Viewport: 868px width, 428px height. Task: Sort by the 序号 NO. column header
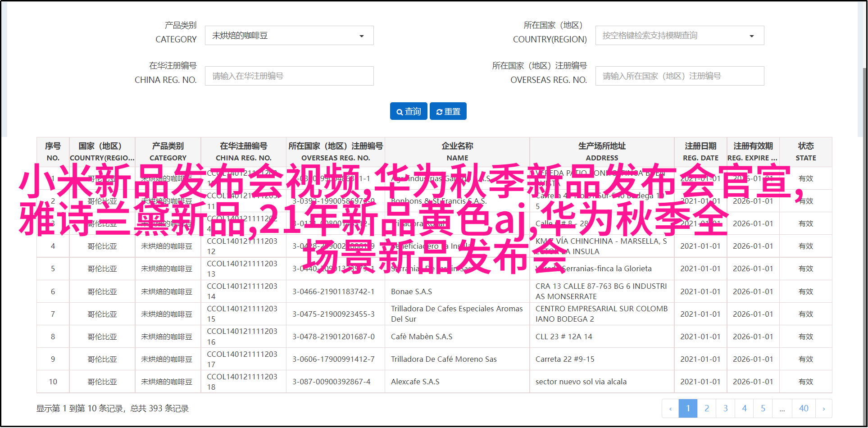coord(53,152)
